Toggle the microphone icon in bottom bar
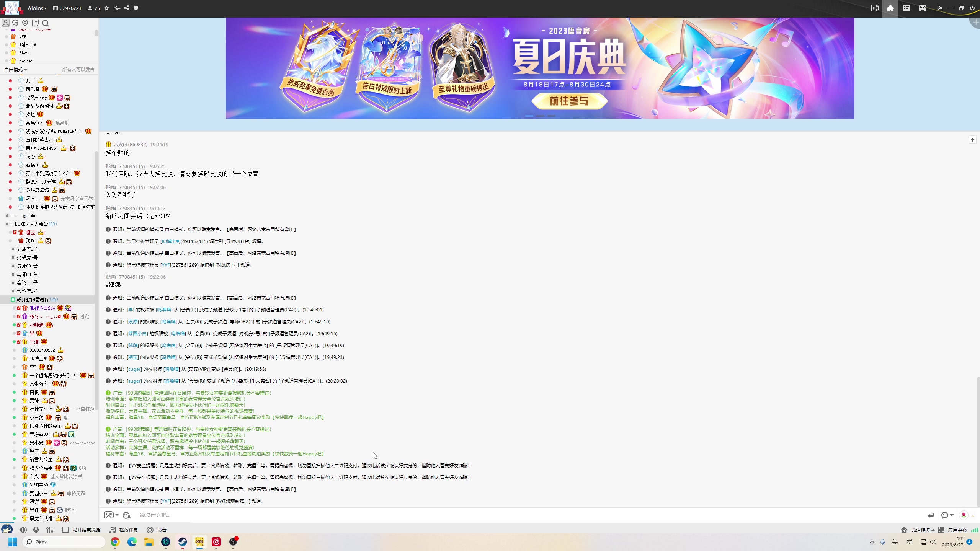 click(36, 530)
